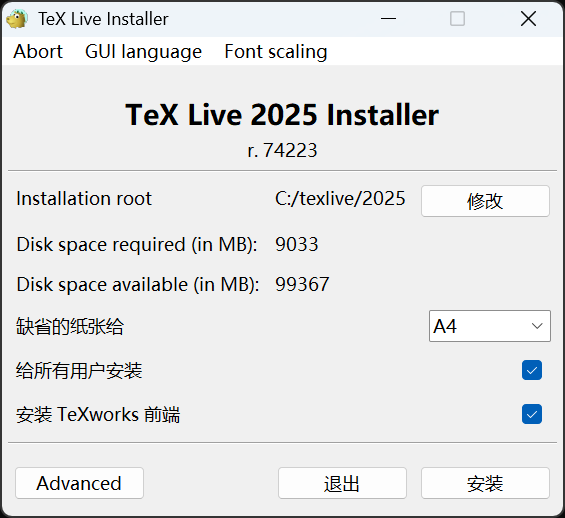This screenshot has width=565, height=518.
Task: Open the GUI language menu
Action: click(143, 52)
